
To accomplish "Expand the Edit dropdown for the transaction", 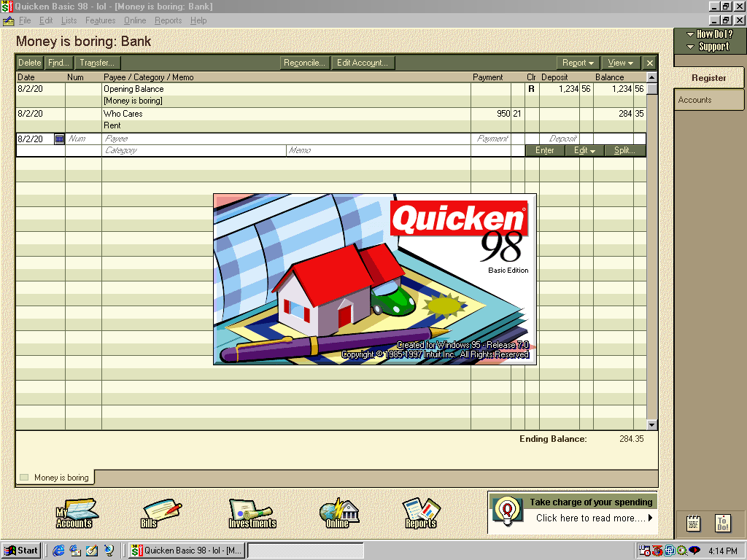I will tap(584, 151).
